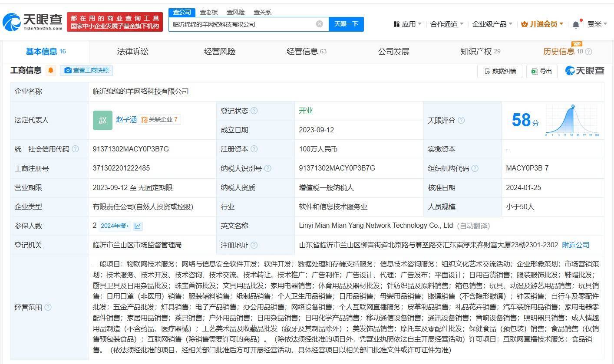Switch to 法律诉讼 tab
Image resolution: width=614 pixels, height=364 pixels.
tap(133, 52)
